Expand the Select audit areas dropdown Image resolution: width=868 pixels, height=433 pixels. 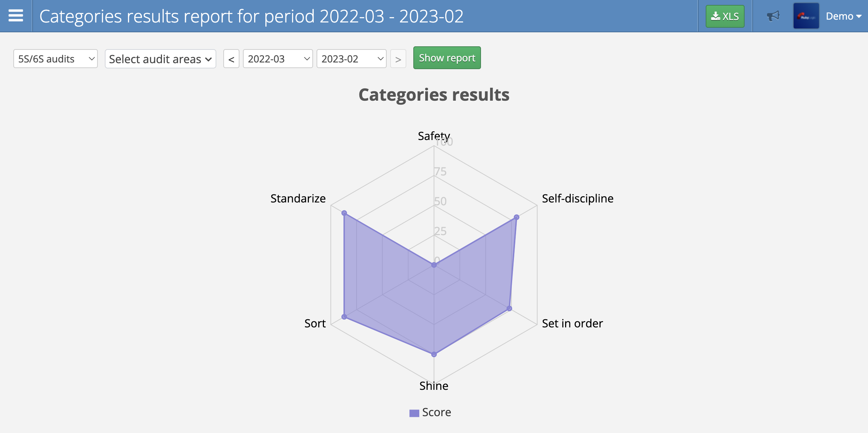(160, 58)
